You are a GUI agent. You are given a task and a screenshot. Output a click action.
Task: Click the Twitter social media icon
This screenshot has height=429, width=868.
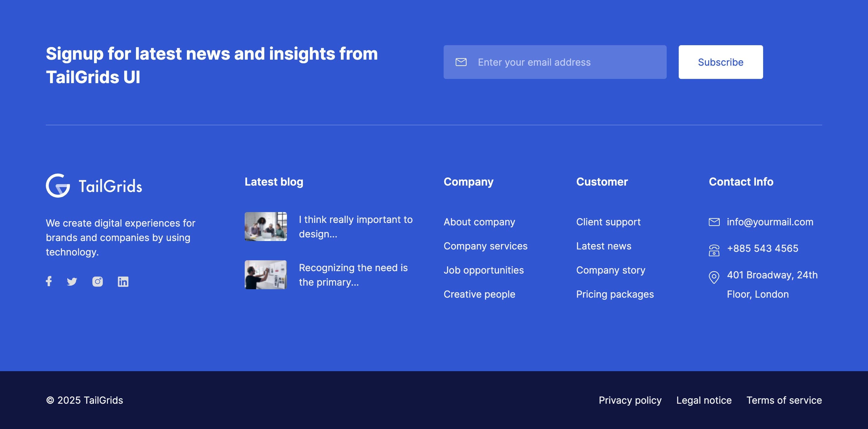(x=73, y=281)
